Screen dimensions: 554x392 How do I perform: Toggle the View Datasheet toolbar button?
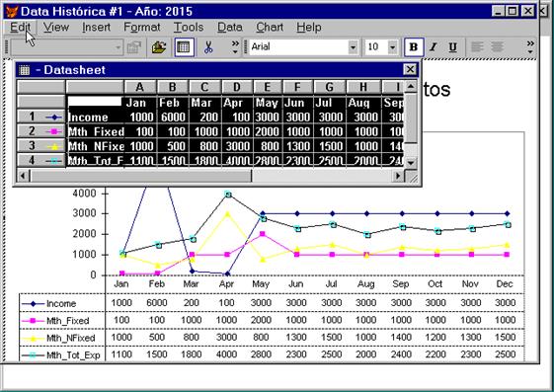pos(184,47)
